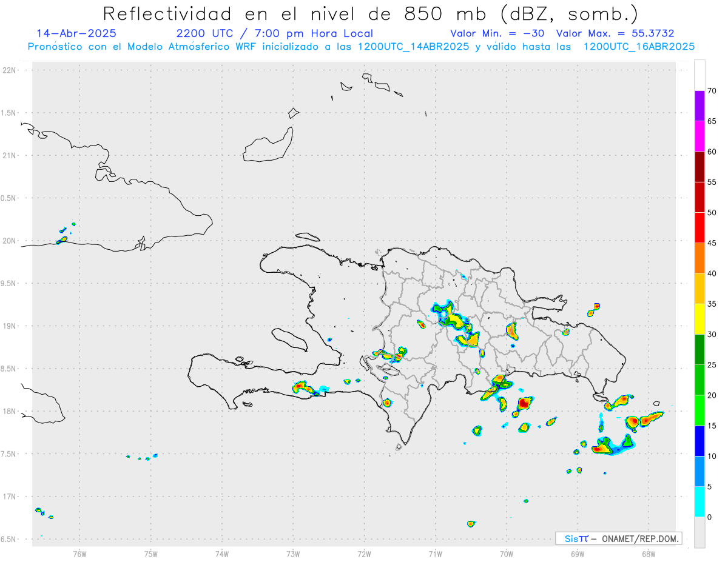Click the longitude label '69W'

click(x=577, y=554)
